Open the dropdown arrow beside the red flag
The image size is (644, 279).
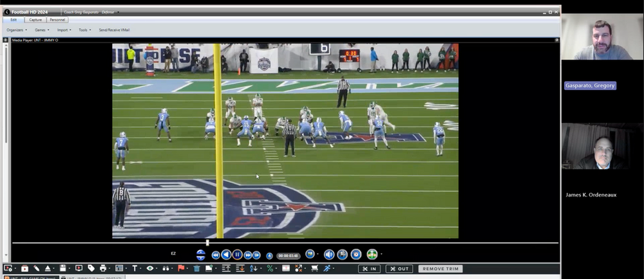187,269
